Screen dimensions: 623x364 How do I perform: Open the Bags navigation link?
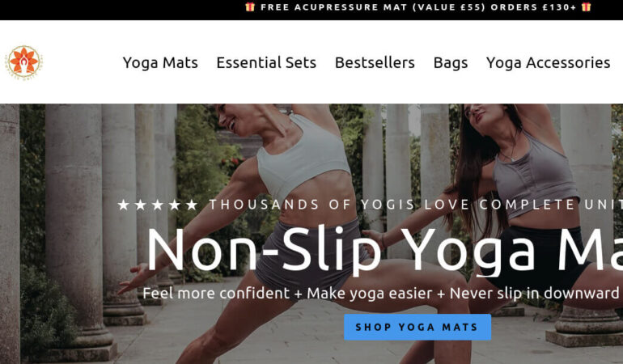(x=451, y=63)
